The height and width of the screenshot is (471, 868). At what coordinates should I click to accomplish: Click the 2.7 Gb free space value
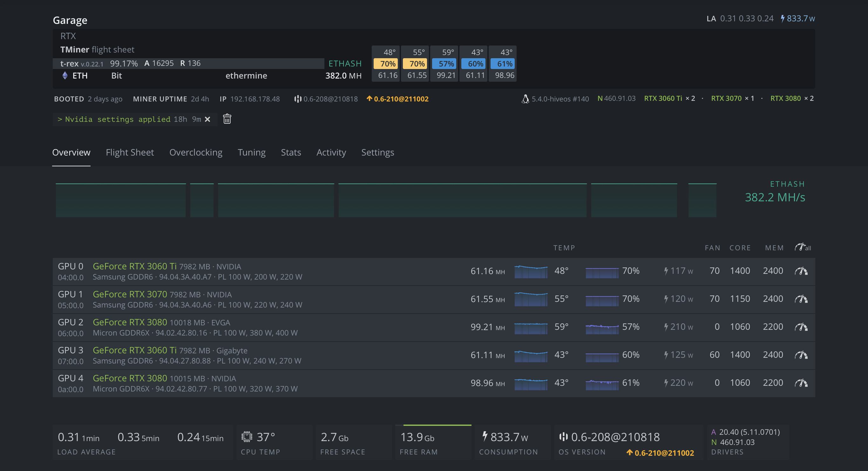click(334, 437)
